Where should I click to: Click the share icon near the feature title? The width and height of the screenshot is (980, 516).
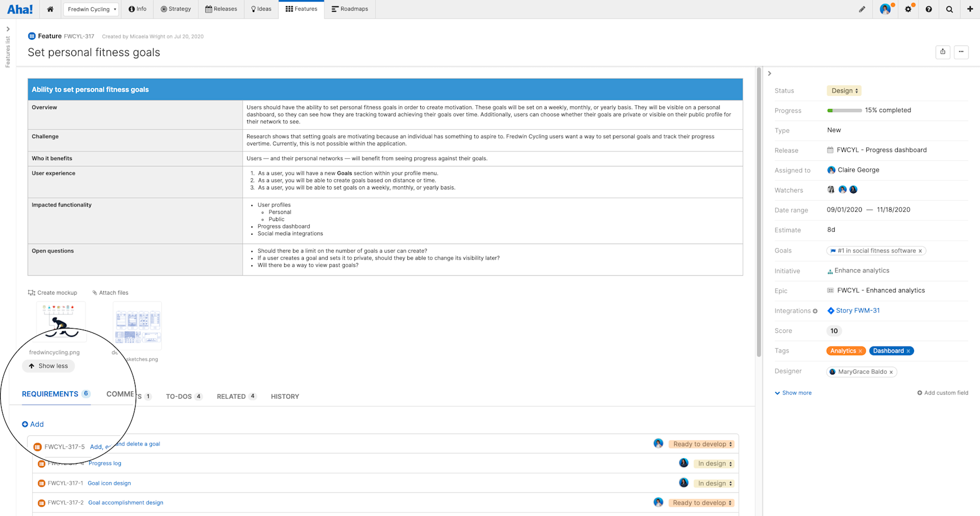tap(942, 52)
